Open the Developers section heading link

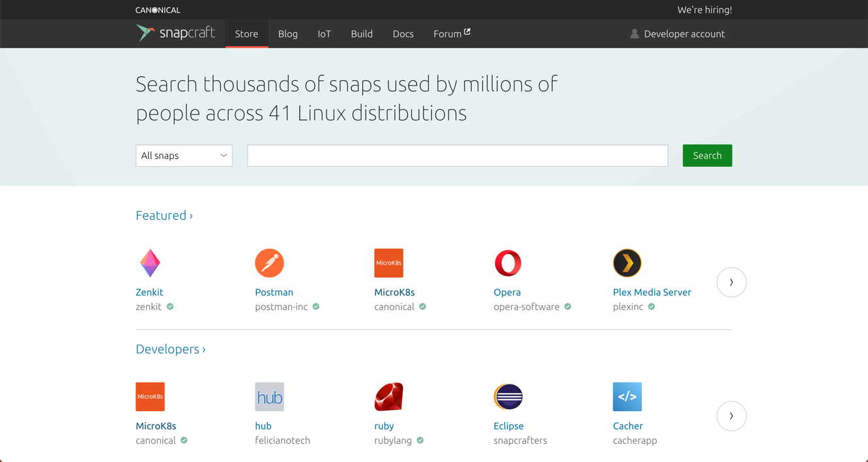pos(171,349)
